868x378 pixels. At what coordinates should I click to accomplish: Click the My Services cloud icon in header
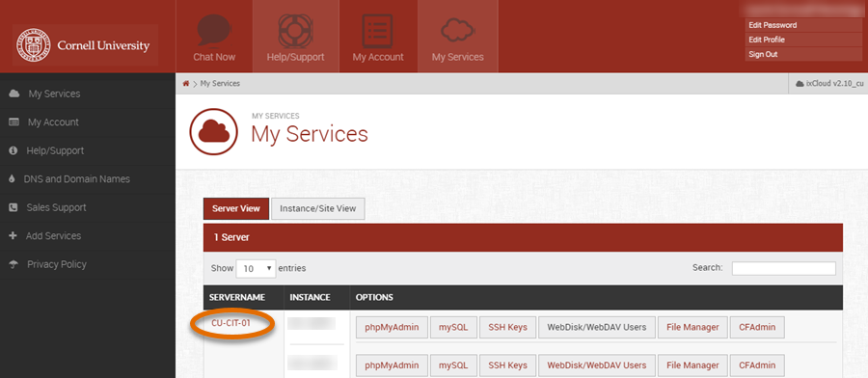click(x=458, y=31)
